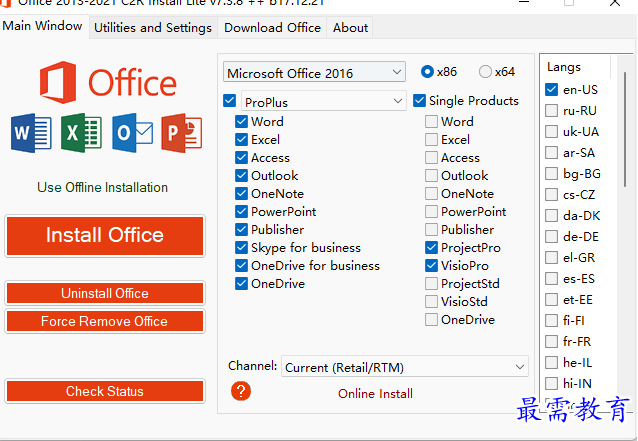Select the x64 architecture radio button
Viewport: 638px width, 441px height.
point(485,72)
